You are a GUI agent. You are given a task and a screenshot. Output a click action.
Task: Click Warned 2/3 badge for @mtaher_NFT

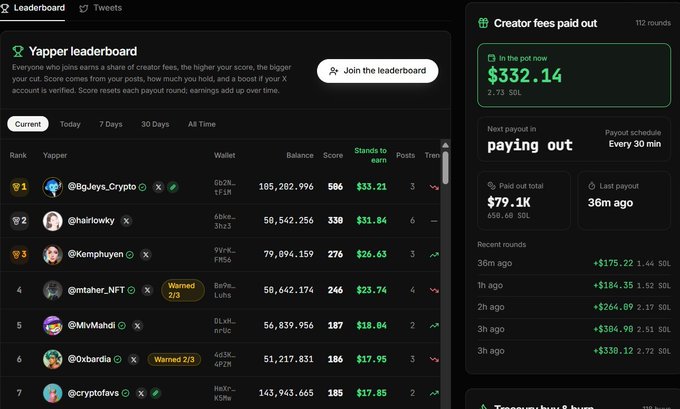tap(183, 290)
